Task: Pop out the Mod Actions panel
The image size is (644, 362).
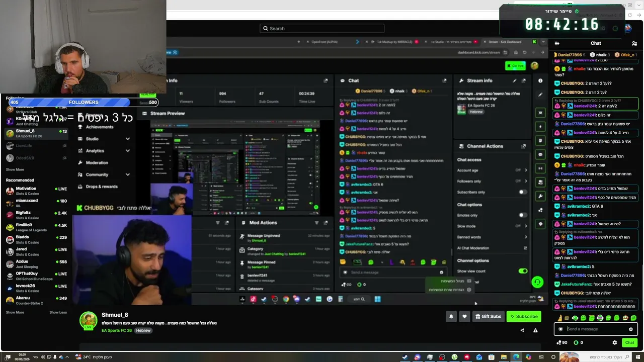Action: 326,223
